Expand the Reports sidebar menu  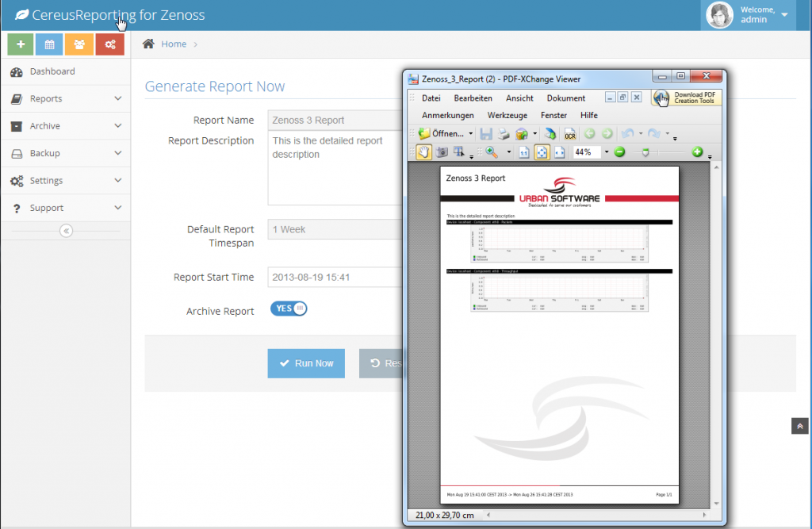point(65,98)
